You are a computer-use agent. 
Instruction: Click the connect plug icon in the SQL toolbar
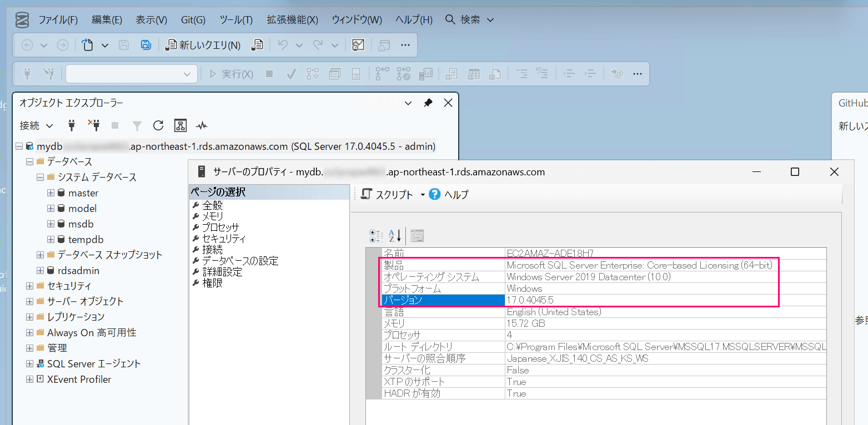(27, 74)
